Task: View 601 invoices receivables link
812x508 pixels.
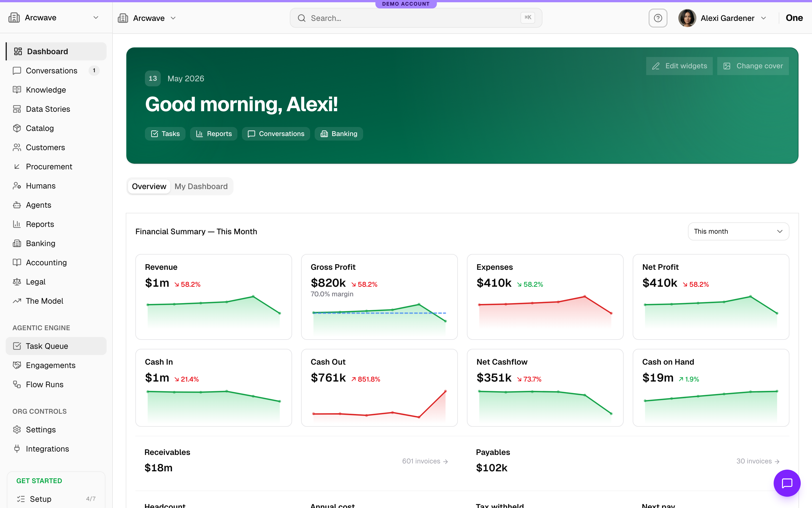Action: pyautogui.click(x=425, y=461)
